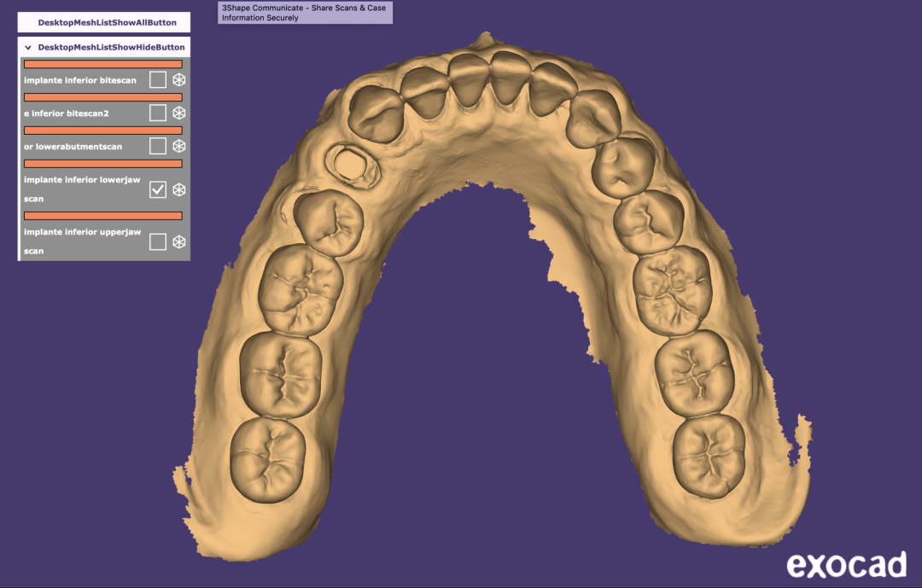
Task: Show the implante inferior bitescan mesh
Action: pos(158,79)
